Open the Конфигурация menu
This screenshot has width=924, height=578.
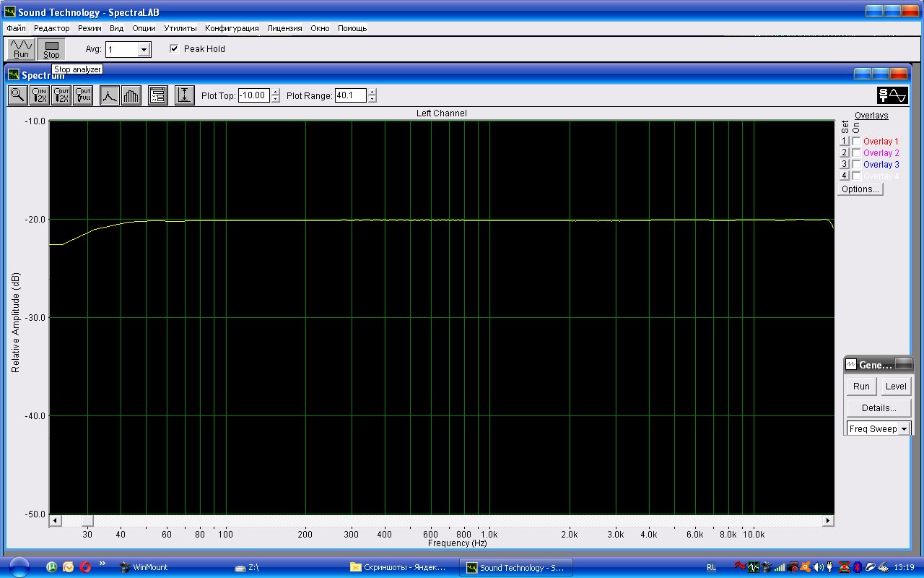[x=232, y=28]
